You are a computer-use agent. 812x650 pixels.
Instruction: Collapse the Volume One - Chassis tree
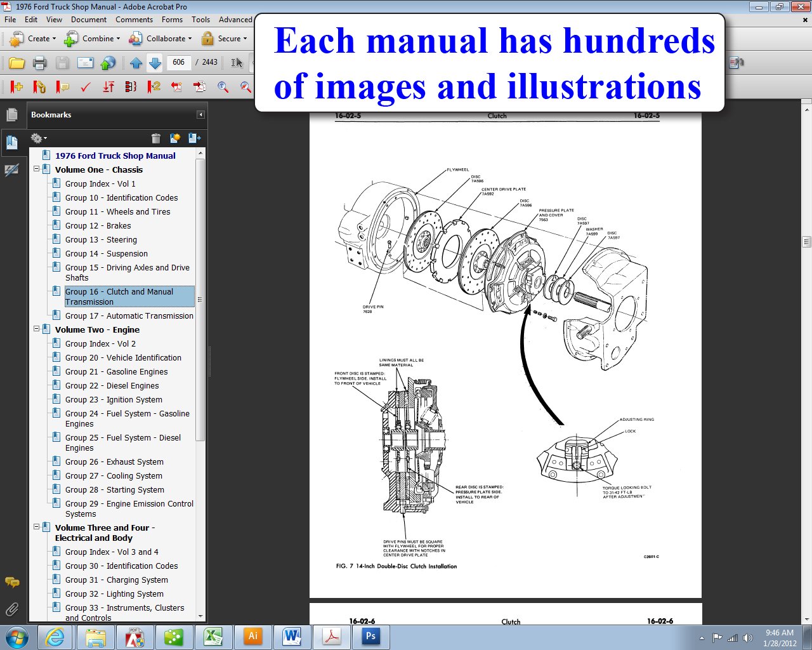(x=37, y=169)
